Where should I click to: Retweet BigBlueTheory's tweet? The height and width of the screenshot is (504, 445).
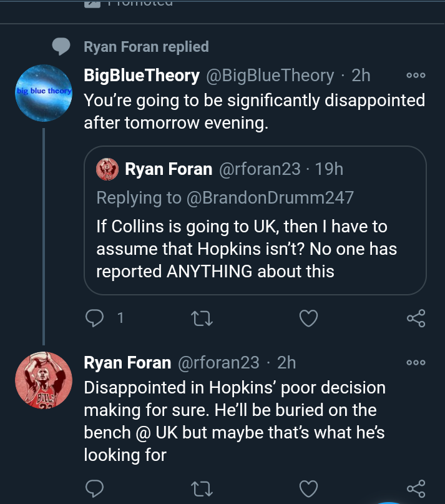202,319
